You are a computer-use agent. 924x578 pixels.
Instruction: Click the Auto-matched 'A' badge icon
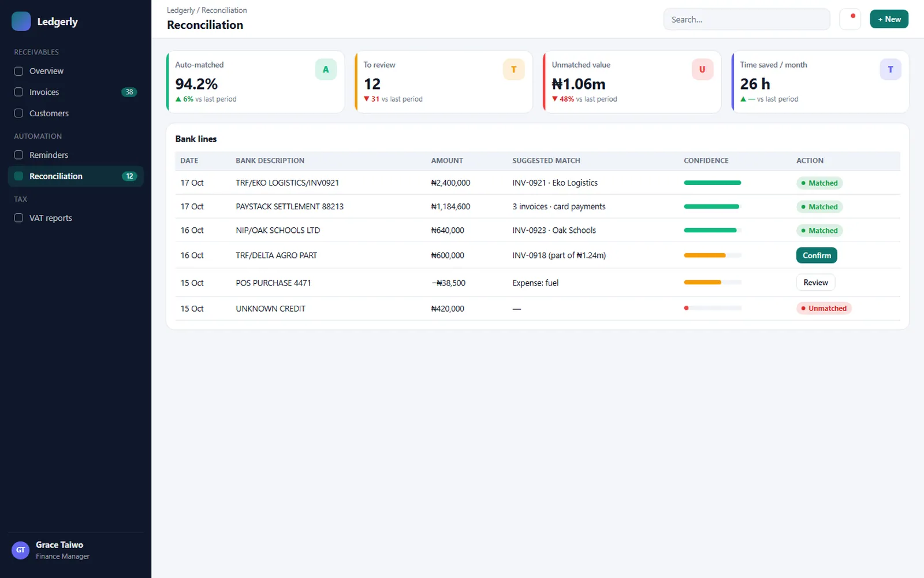[x=326, y=69]
